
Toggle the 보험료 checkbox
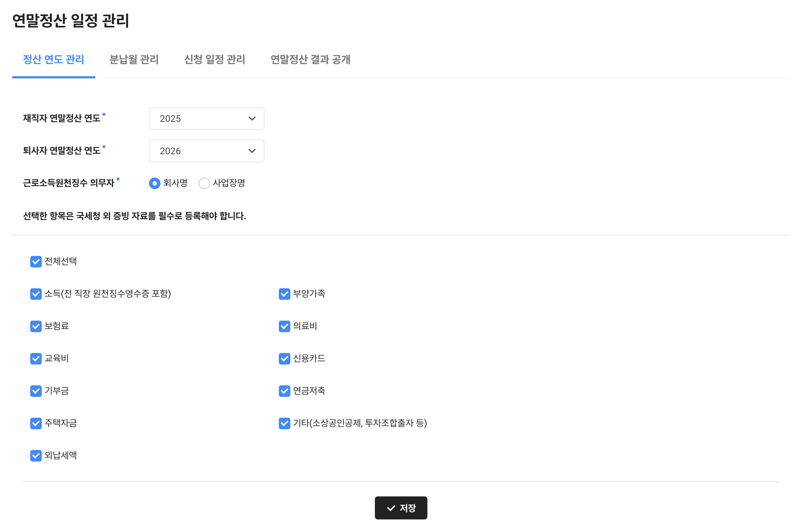[36, 326]
